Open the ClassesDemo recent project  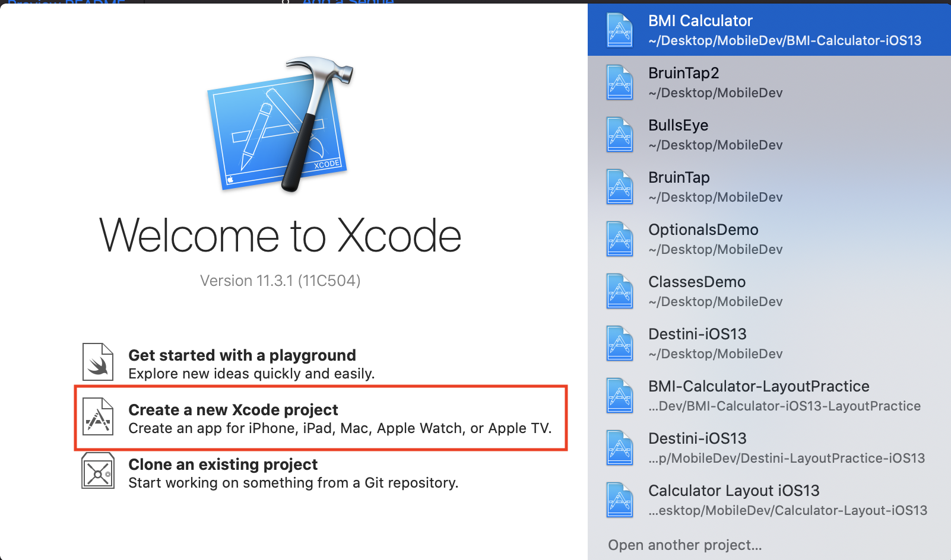tap(769, 291)
